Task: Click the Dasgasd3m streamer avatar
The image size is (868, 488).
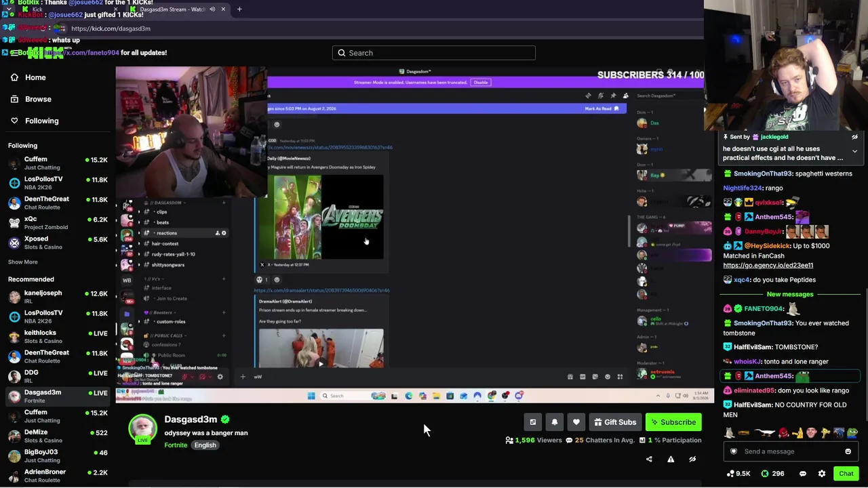Action: click(142, 428)
